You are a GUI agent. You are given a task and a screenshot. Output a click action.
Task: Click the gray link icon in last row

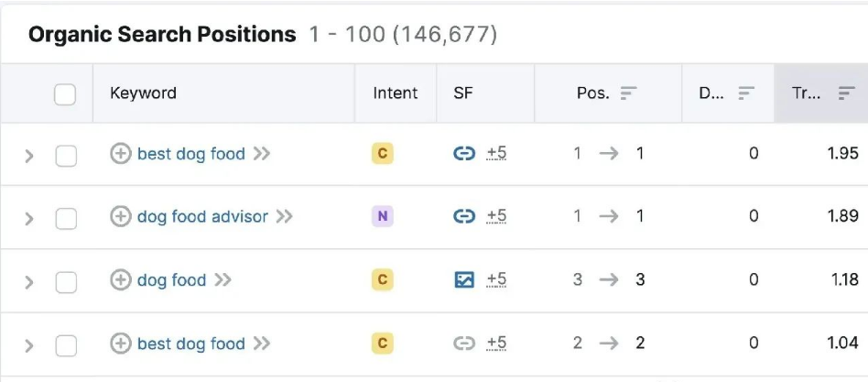pos(464,344)
